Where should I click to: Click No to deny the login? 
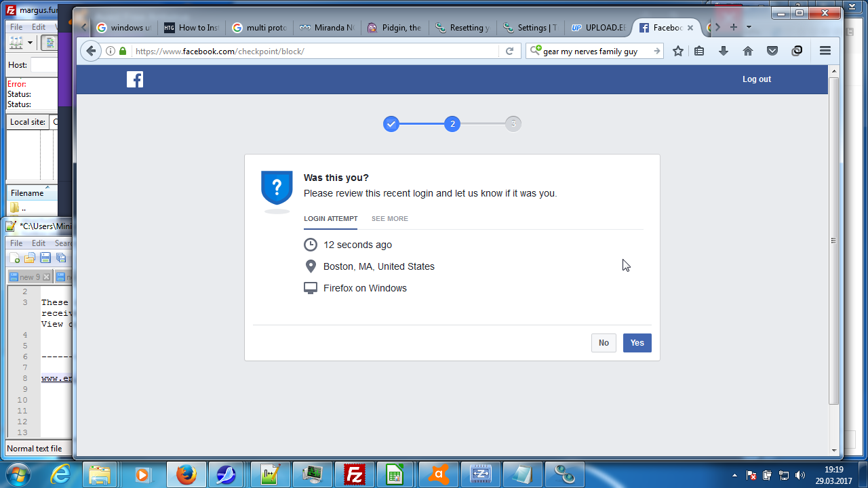coord(604,343)
